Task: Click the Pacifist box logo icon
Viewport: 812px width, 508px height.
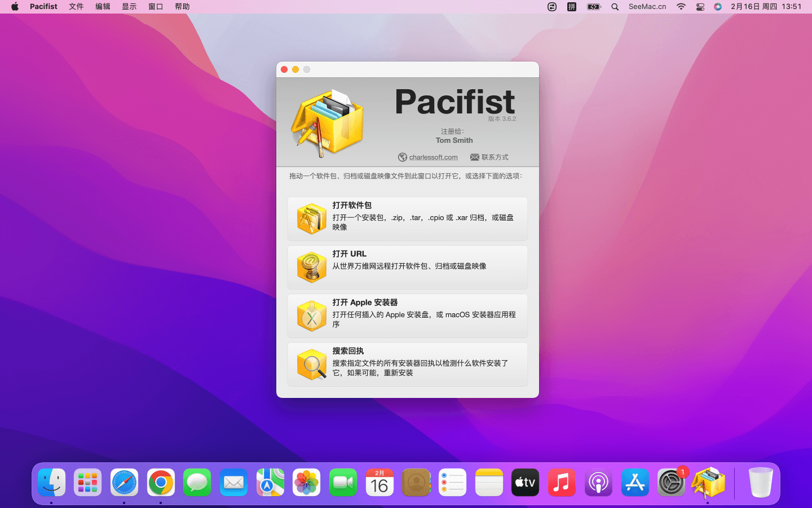Action: pos(327,123)
